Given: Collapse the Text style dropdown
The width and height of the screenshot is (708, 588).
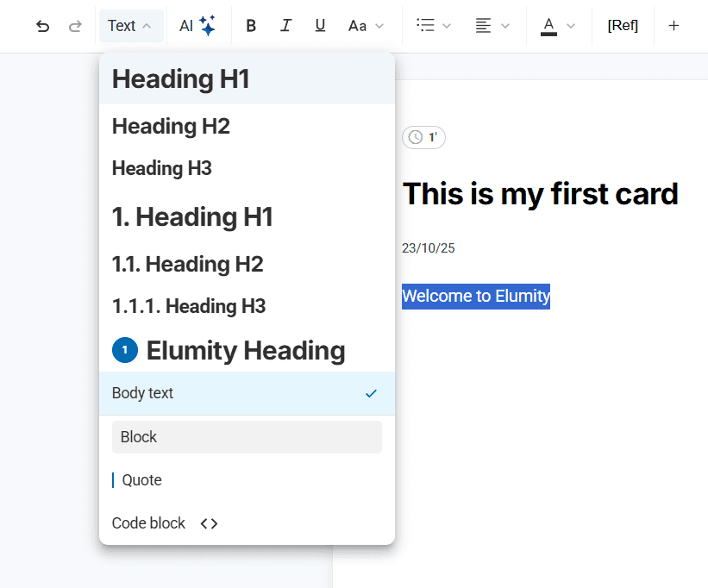Looking at the screenshot, I should [130, 26].
